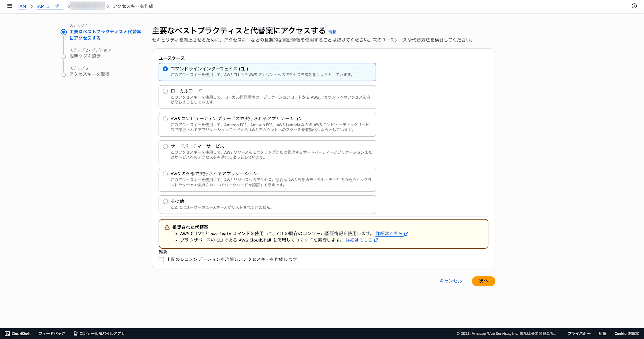644x339 pixels.
Task: Click the アクセスキーを作成 breadcrumb text
Action: point(133,6)
